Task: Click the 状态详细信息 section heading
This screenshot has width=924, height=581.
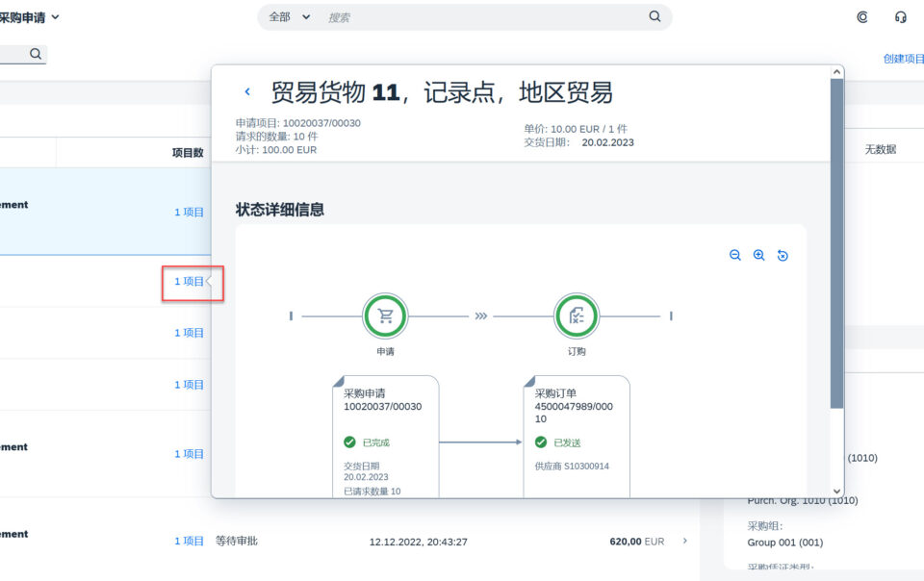Action: coord(280,210)
